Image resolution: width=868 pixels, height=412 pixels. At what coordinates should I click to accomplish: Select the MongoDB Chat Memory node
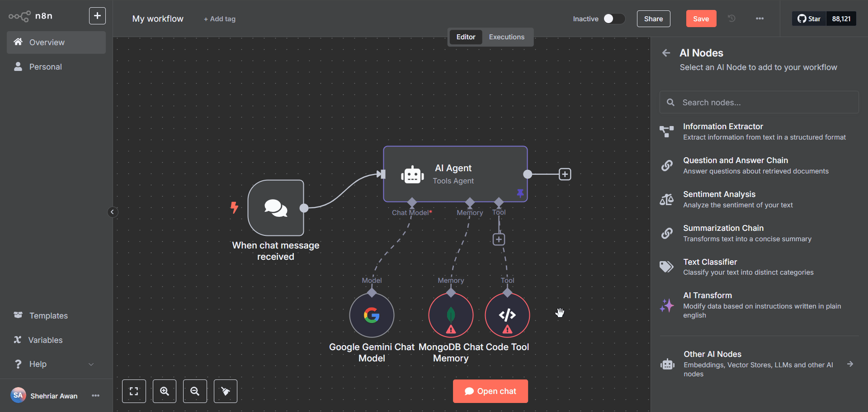point(451,315)
